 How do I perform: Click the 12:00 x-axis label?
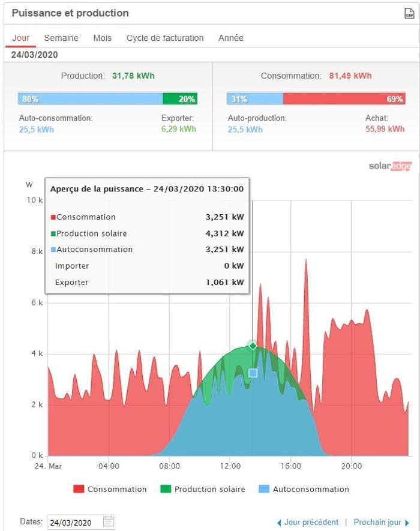pos(230,466)
